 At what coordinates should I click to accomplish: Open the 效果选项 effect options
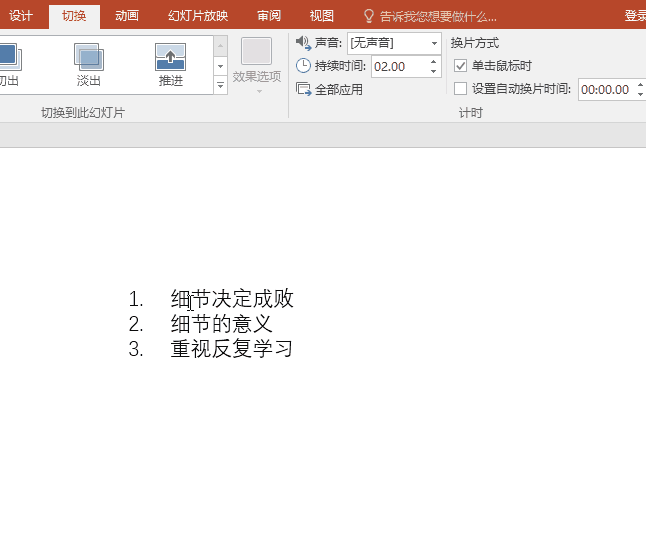(x=256, y=65)
